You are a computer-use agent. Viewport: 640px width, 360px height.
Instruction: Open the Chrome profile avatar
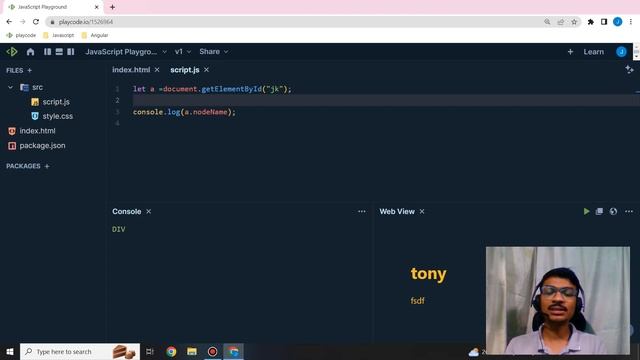(x=618, y=22)
